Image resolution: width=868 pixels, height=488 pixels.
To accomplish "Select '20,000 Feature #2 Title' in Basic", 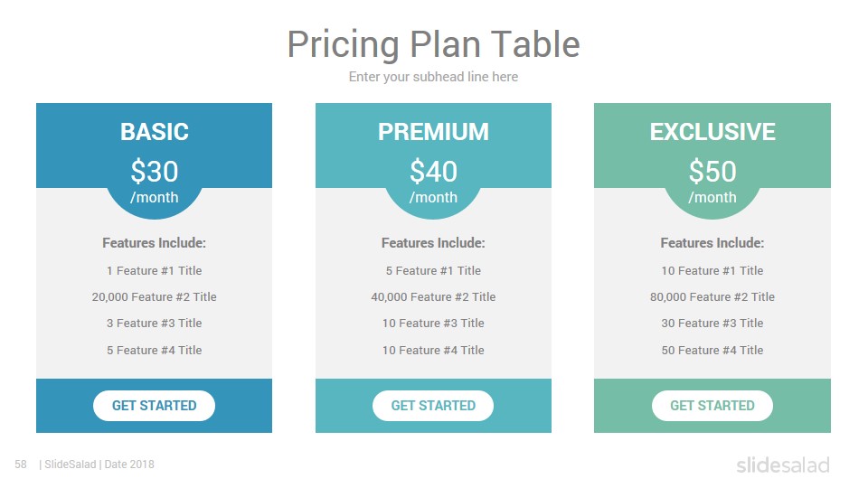I will click(155, 296).
